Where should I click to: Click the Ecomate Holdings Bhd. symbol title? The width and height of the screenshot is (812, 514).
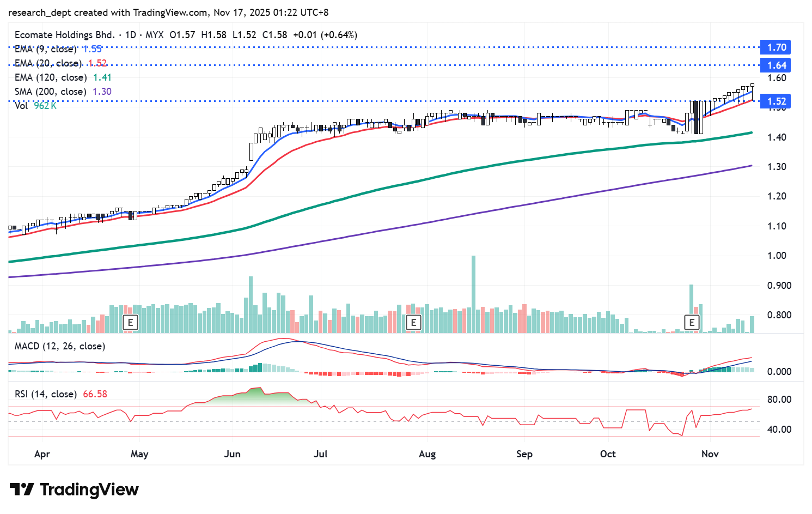64,35
